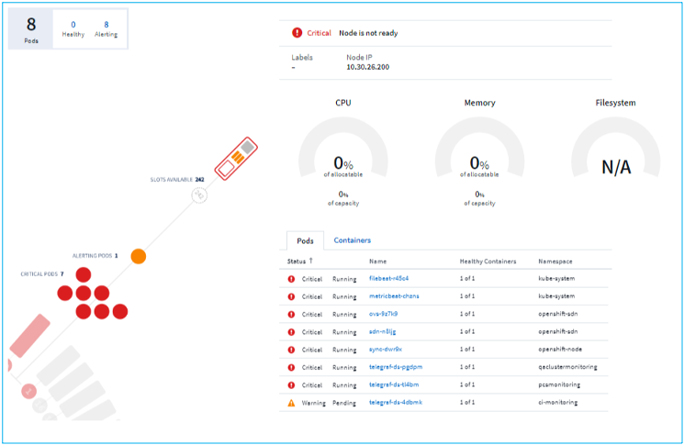
Task: Click the 'ALERTING PODS 1' label
Action: tap(95, 256)
